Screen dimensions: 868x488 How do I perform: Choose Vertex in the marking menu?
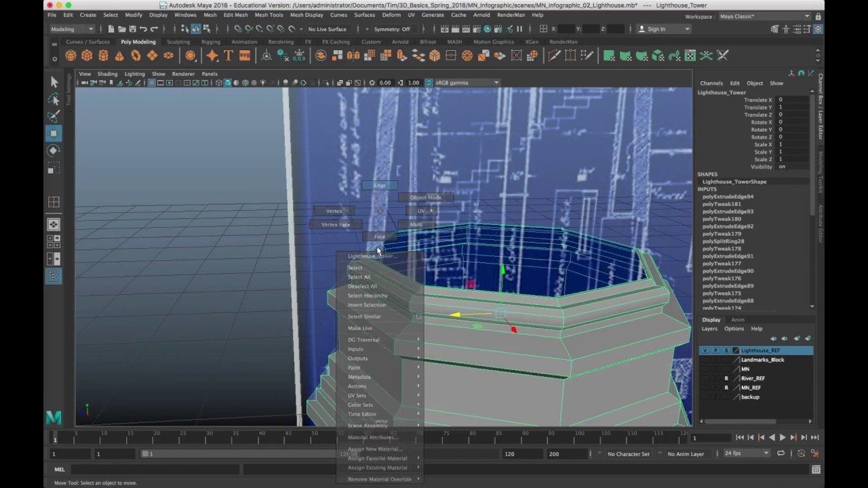pos(334,211)
